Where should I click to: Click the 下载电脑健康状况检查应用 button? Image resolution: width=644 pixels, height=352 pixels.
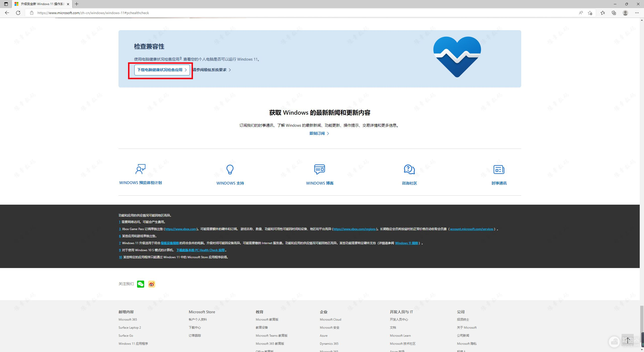pos(162,70)
